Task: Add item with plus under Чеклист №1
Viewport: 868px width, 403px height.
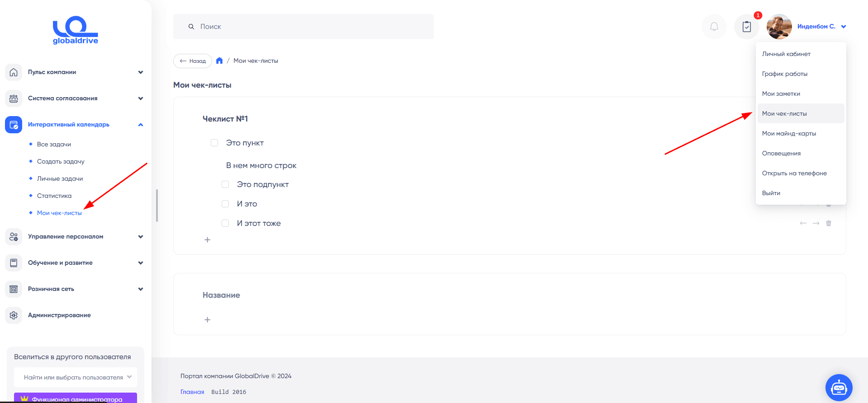Action: pyautogui.click(x=207, y=240)
